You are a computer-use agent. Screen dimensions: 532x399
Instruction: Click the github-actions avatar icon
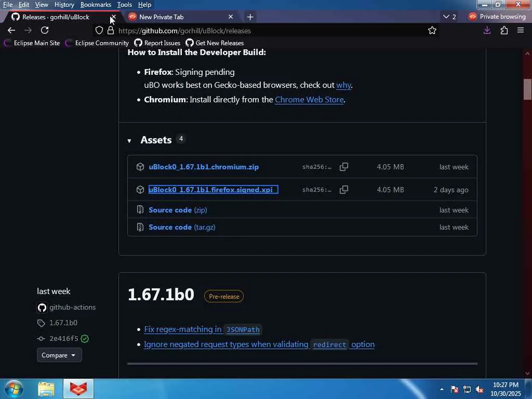pos(42,308)
